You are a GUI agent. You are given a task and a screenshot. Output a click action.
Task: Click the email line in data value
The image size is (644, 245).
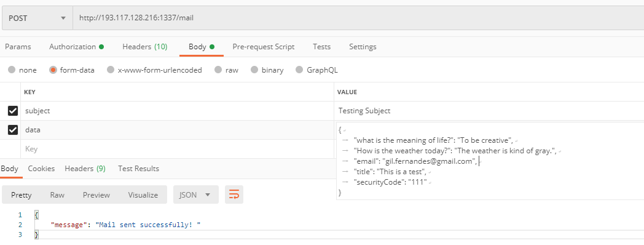coord(415,161)
